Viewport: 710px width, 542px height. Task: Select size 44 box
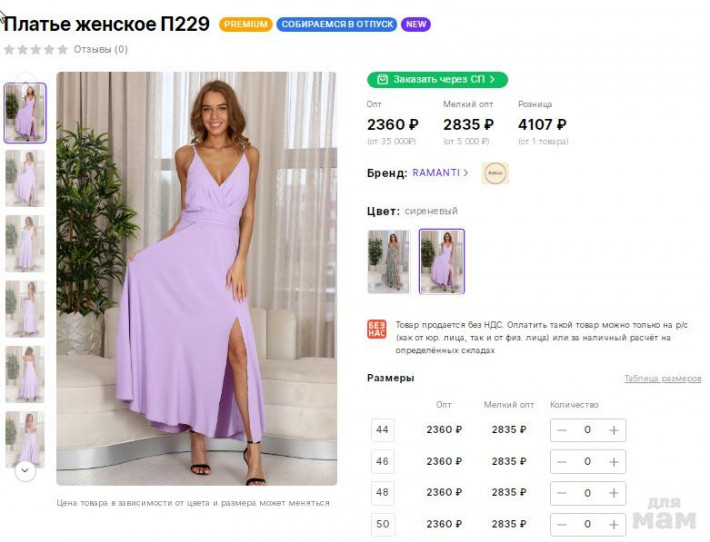click(382, 430)
